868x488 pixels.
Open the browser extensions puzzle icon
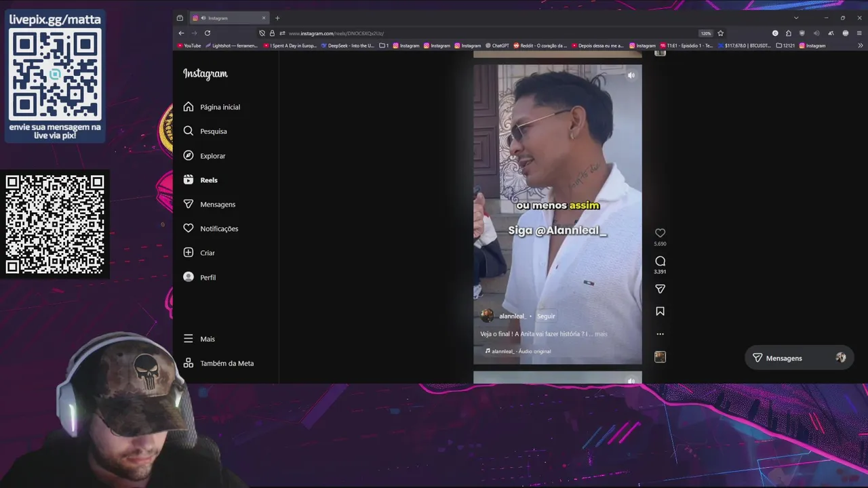pyautogui.click(x=788, y=33)
